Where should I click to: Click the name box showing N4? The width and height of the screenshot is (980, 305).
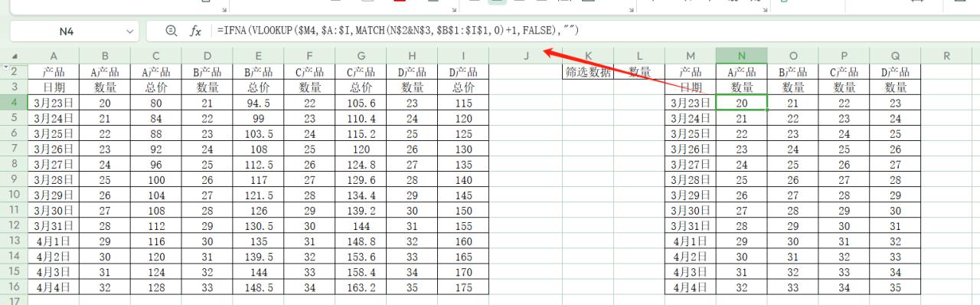[67, 31]
